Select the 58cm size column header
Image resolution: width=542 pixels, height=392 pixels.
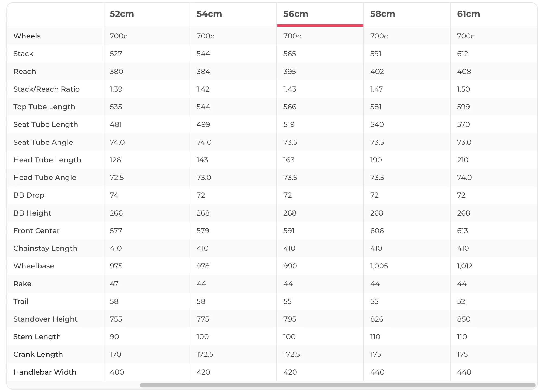[x=382, y=14]
